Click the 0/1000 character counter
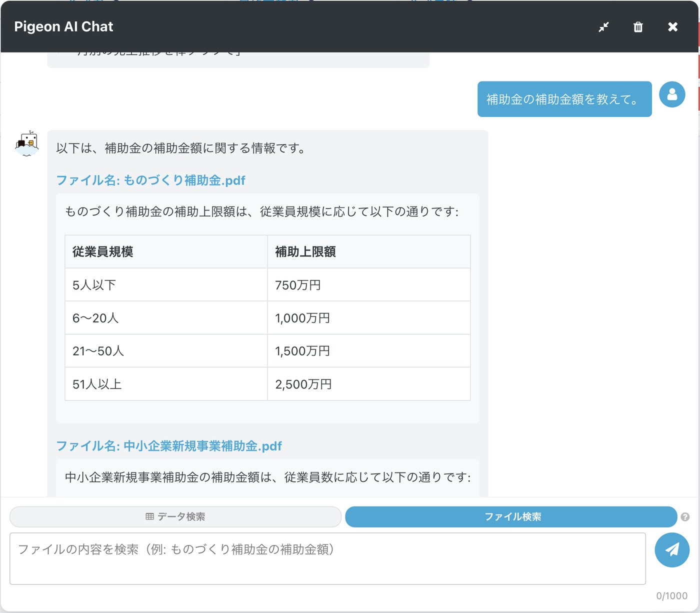 click(671, 596)
